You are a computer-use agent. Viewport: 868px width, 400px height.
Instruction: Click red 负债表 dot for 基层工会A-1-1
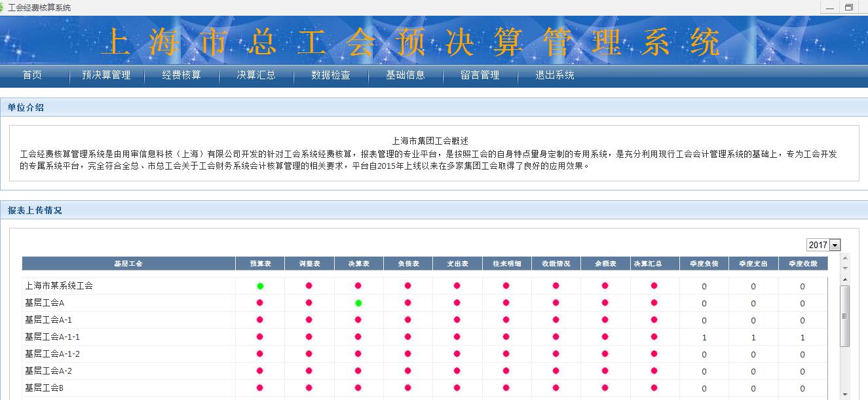click(x=407, y=337)
